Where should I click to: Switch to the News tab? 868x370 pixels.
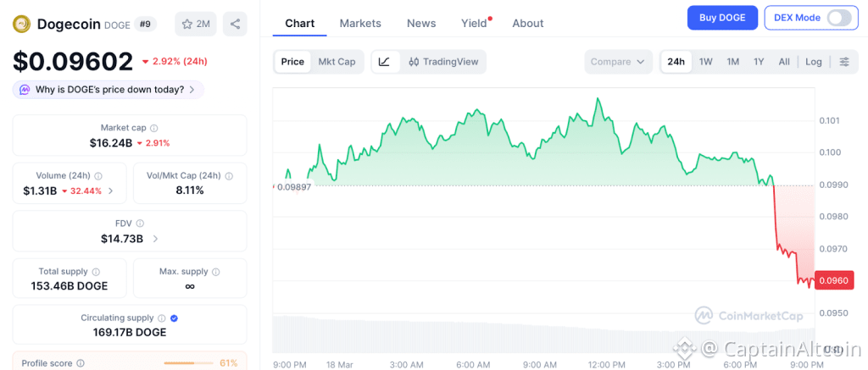point(421,23)
